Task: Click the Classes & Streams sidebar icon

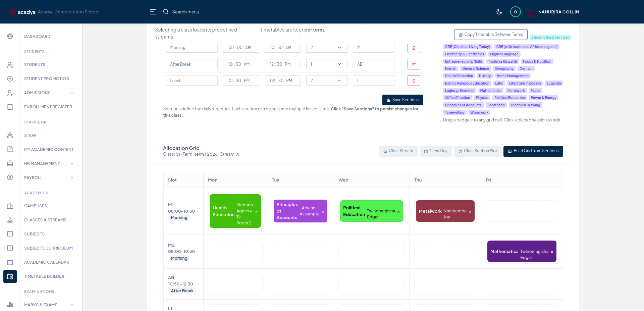Action: click(10, 220)
